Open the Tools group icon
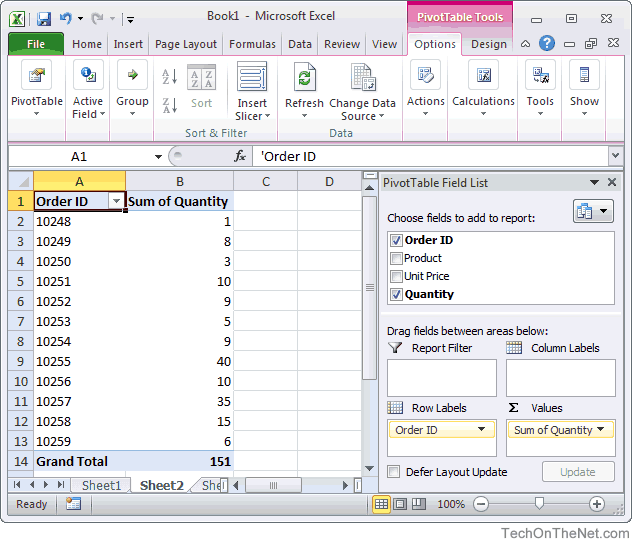The image size is (632, 548). point(540,75)
